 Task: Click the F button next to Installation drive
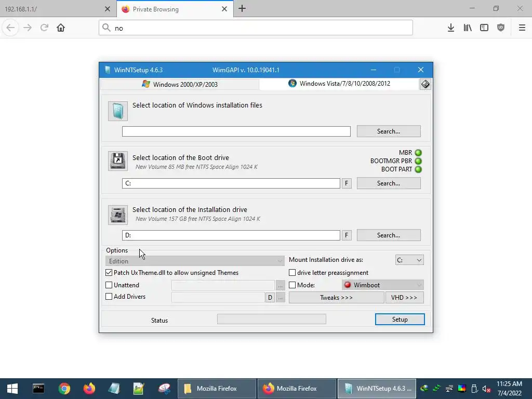[x=347, y=235]
